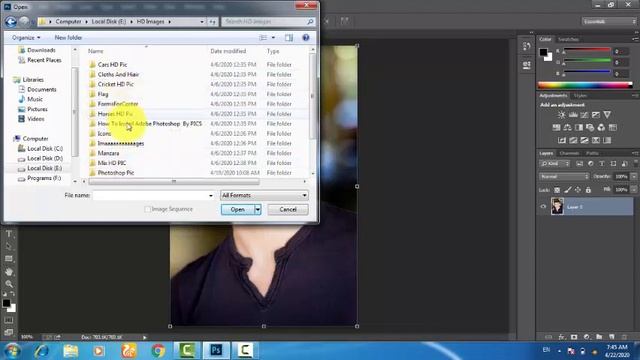Toggle Layer 1 visibility eye

tap(543, 207)
